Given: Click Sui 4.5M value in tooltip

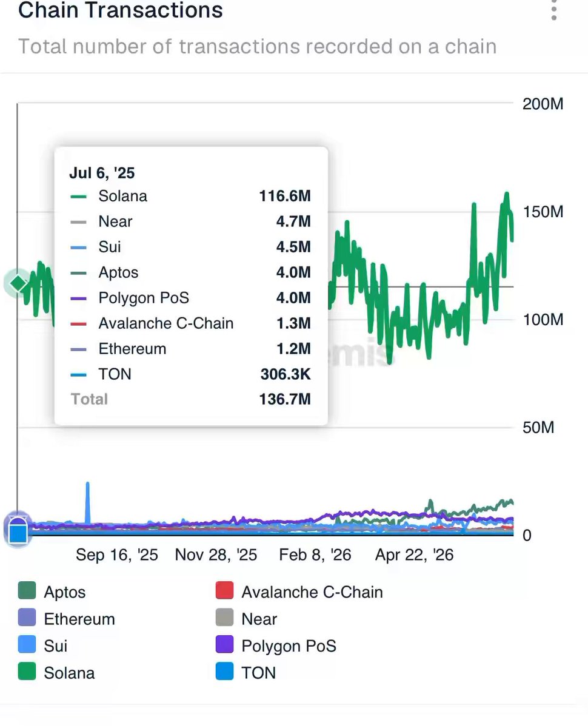Looking at the screenshot, I should click(293, 247).
